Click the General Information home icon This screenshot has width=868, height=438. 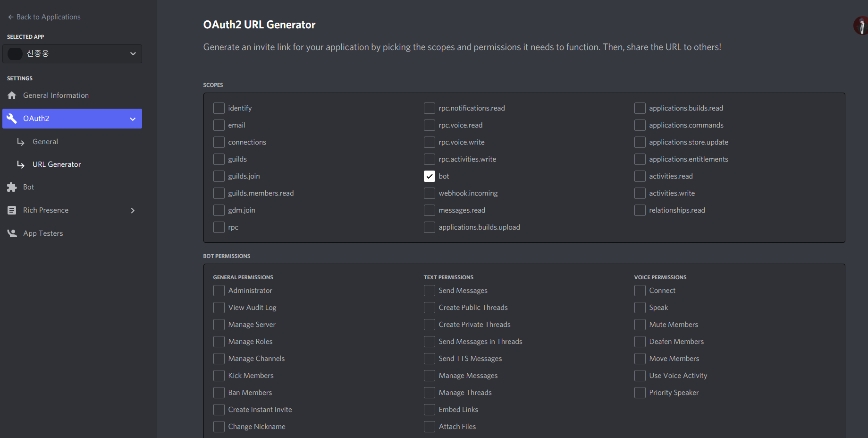click(12, 95)
